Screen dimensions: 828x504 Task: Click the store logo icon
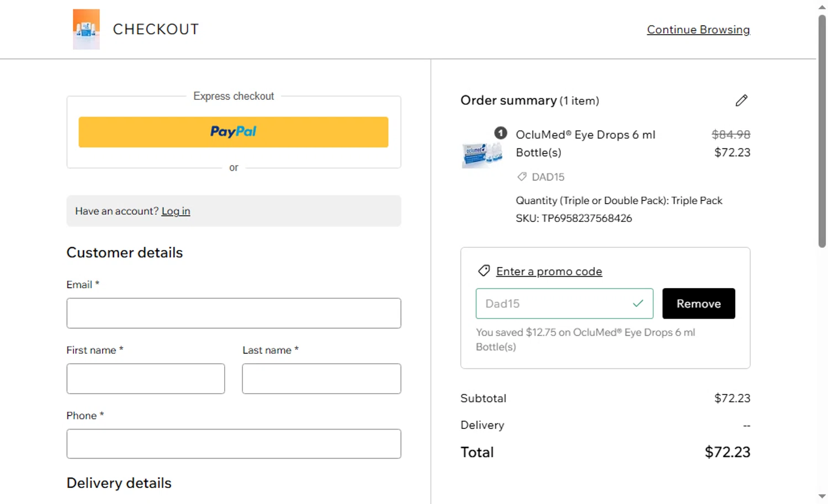click(86, 29)
